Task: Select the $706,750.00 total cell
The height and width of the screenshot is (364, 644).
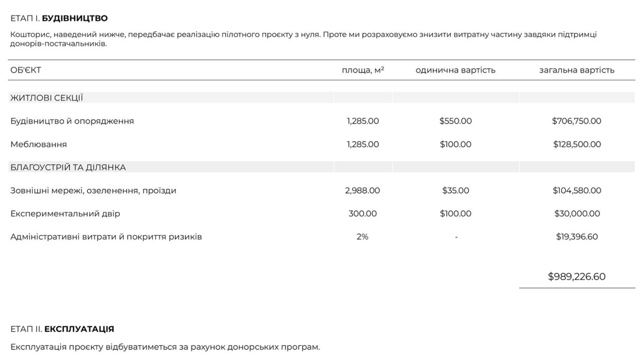Action: click(577, 121)
